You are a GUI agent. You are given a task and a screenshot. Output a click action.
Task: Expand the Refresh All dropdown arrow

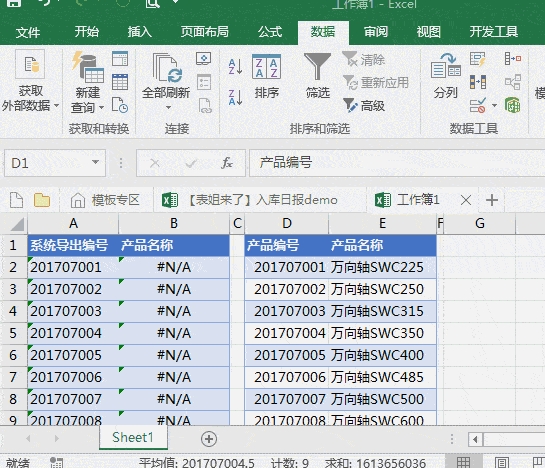click(168, 107)
